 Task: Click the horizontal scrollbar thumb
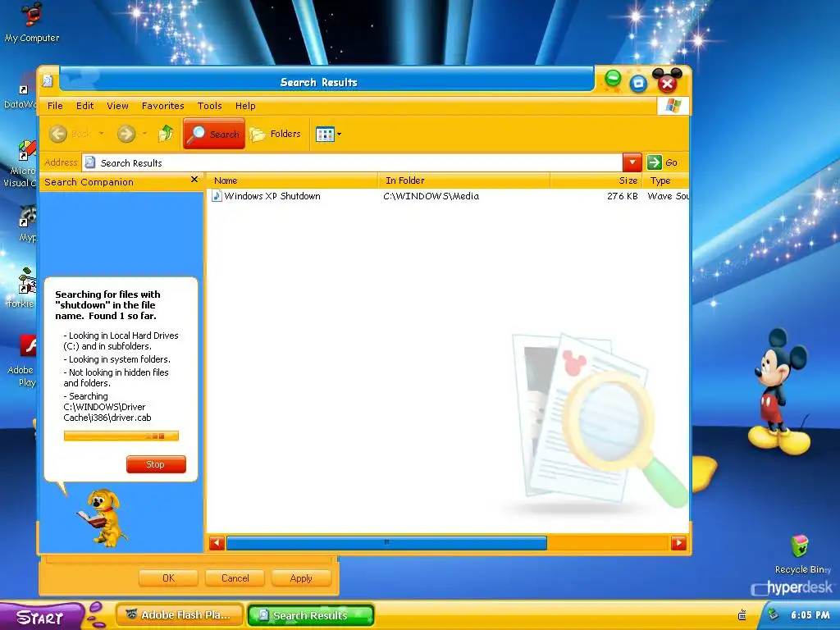coord(386,543)
